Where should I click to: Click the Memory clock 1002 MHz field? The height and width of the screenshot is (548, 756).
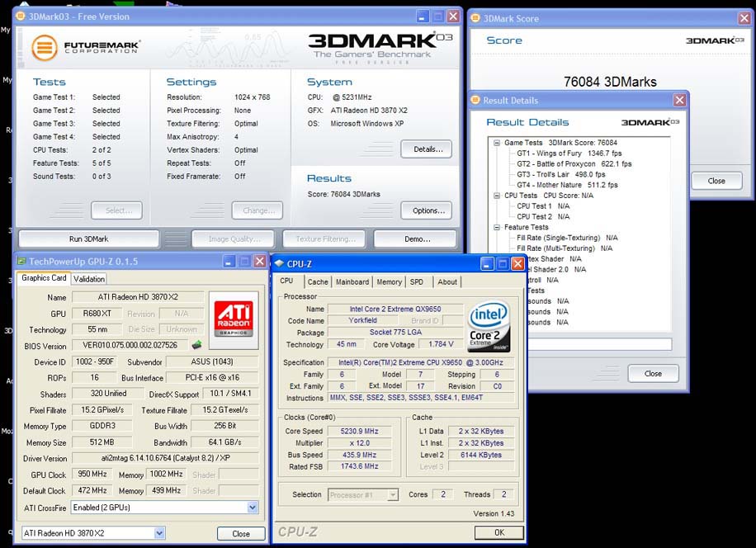click(x=167, y=475)
